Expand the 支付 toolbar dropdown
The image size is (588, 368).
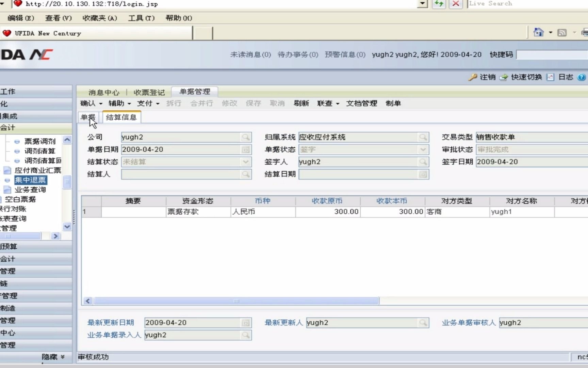(x=158, y=104)
